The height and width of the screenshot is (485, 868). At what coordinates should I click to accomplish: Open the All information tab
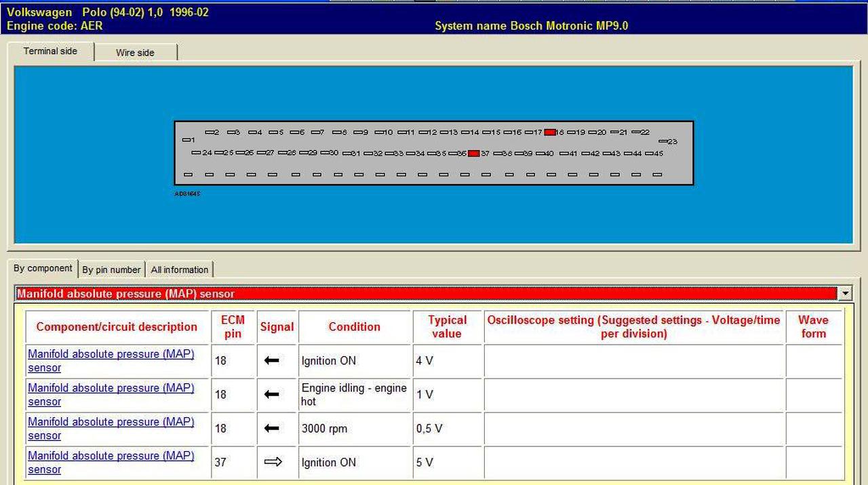(180, 270)
